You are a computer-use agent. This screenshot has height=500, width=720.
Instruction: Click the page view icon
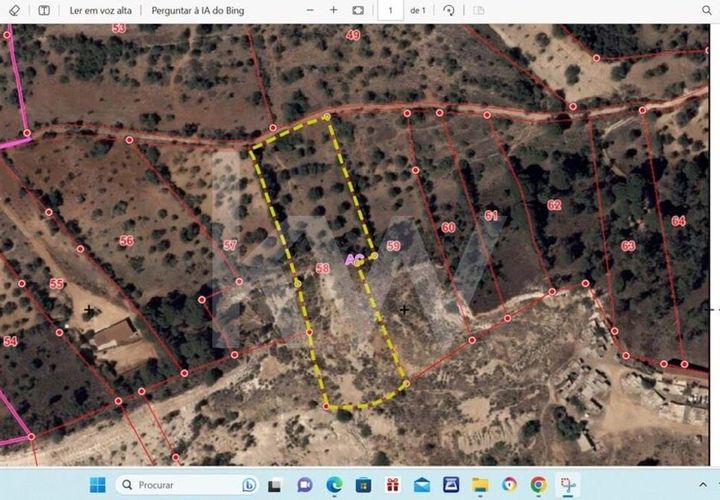click(x=478, y=10)
